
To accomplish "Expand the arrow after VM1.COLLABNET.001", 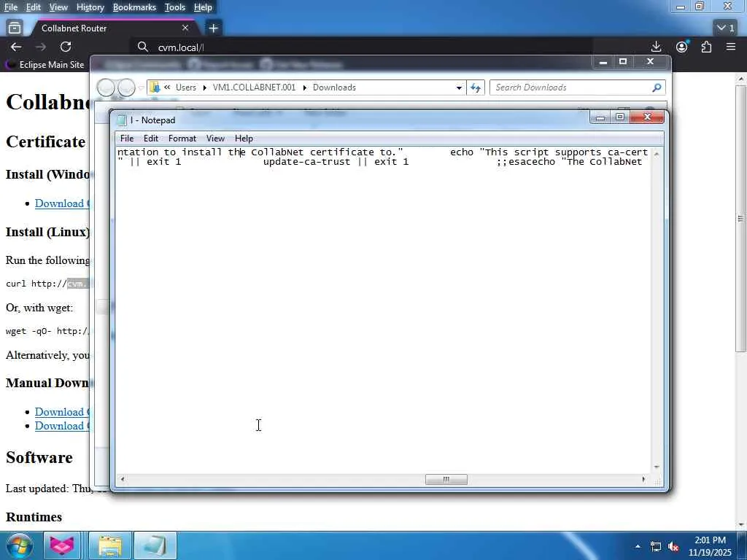I will point(304,87).
